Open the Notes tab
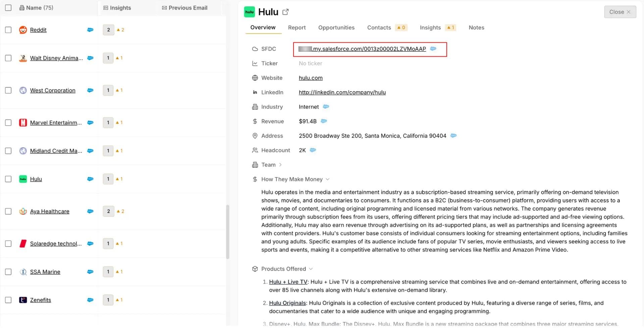This screenshot has width=644, height=332. click(476, 28)
